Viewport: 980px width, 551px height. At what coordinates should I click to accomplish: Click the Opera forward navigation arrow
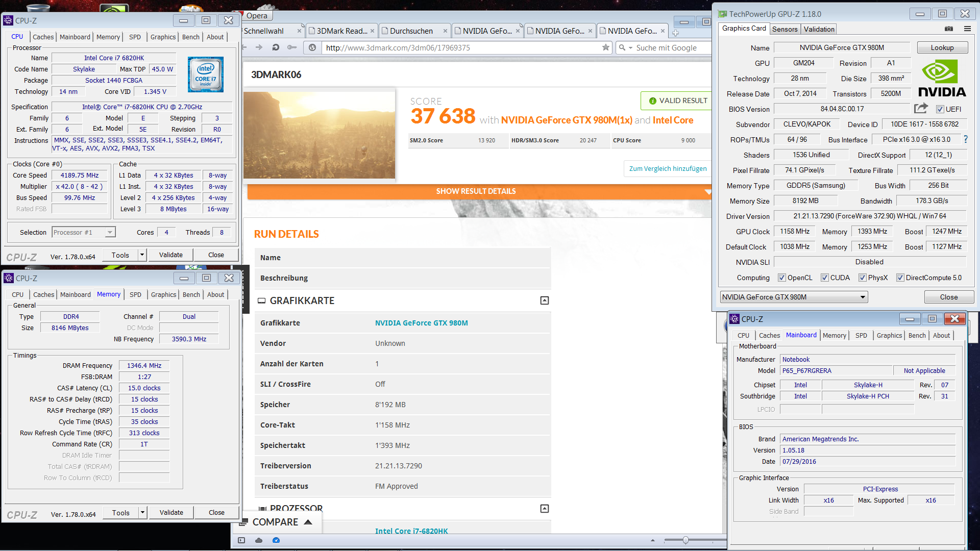click(x=259, y=47)
